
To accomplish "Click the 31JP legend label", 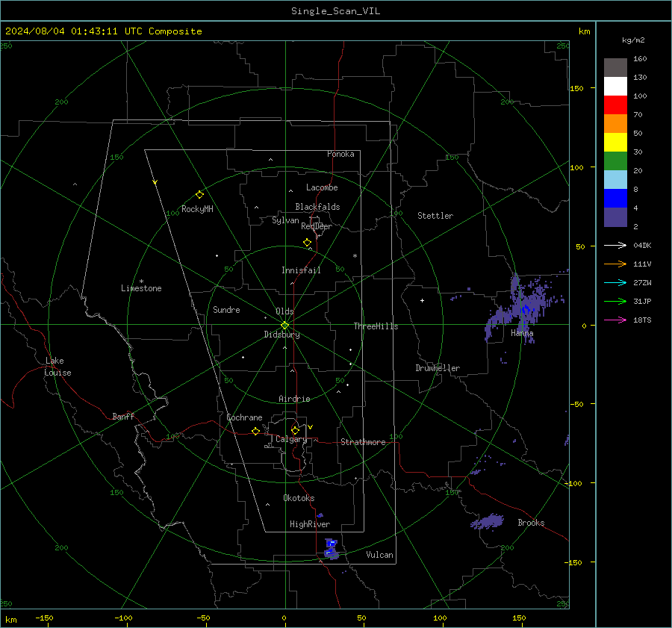I will click(x=642, y=302).
